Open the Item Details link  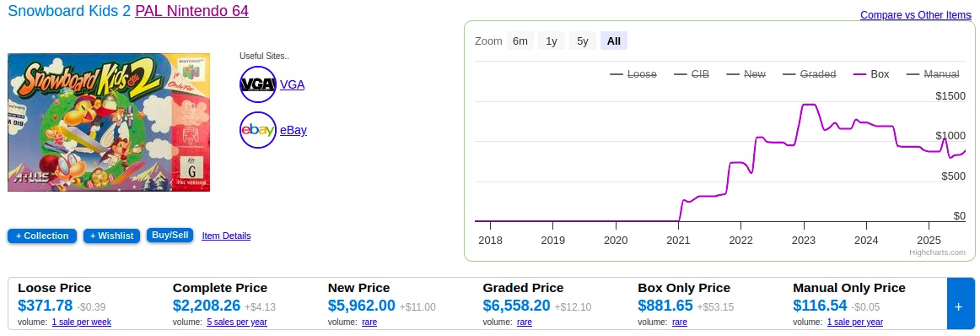226,236
